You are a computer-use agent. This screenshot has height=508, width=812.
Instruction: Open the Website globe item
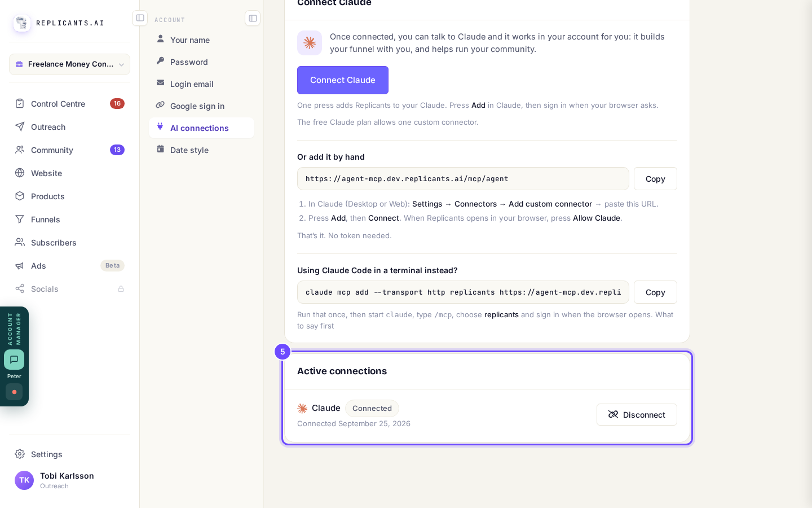point(69,173)
